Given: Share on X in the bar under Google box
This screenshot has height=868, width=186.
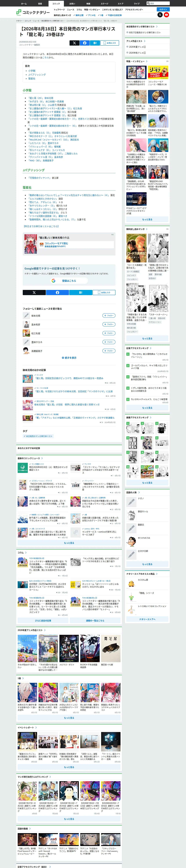Looking at the screenshot, I should click(34, 293).
